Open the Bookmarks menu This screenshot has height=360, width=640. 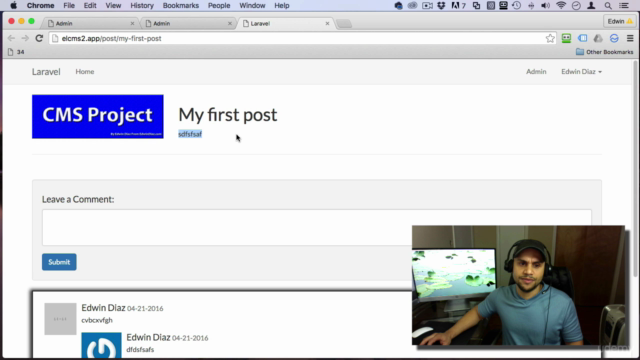tap(180, 5)
